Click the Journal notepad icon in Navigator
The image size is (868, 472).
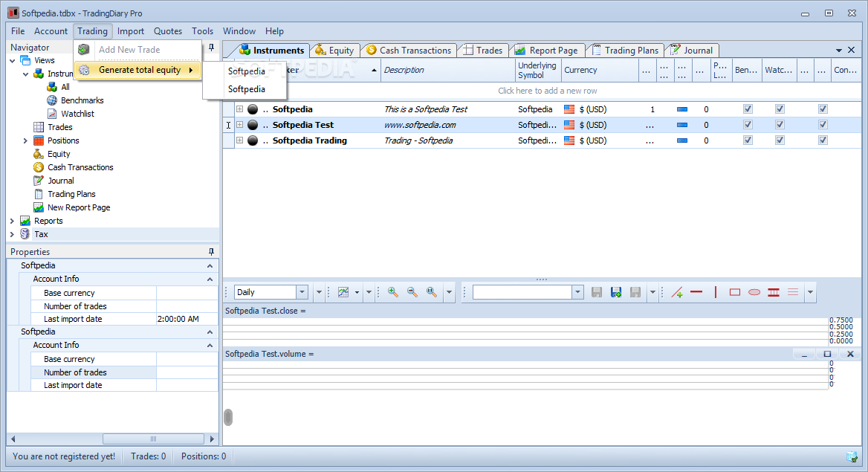[x=39, y=181]
